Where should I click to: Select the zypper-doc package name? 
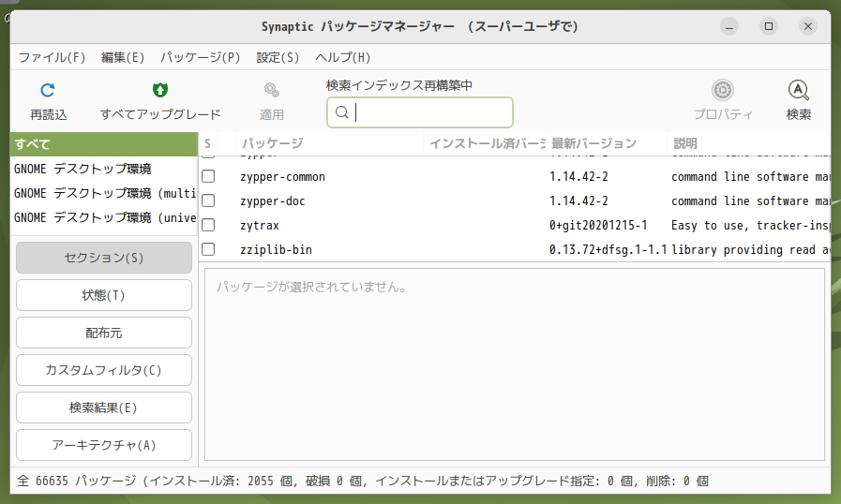click(273, 201)
